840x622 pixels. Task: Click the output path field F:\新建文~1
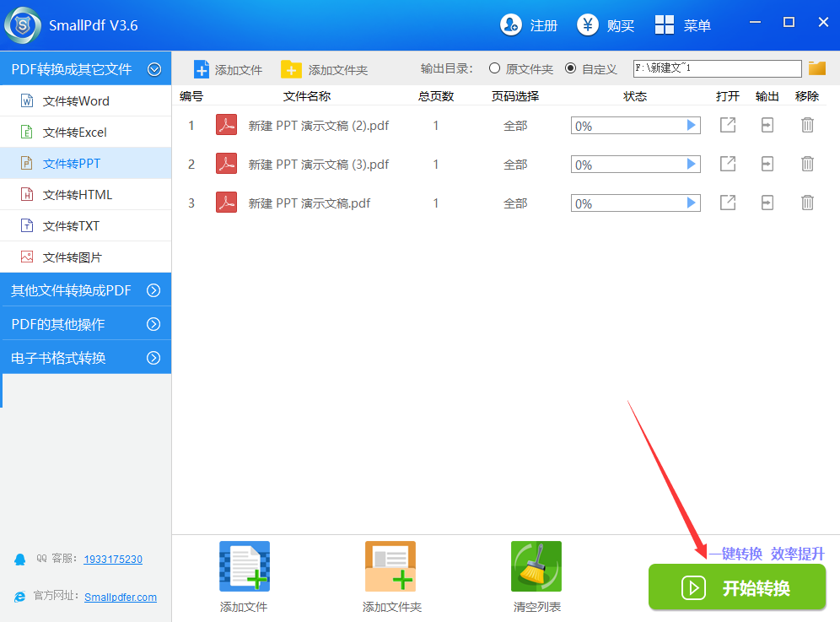coord(718,68)
